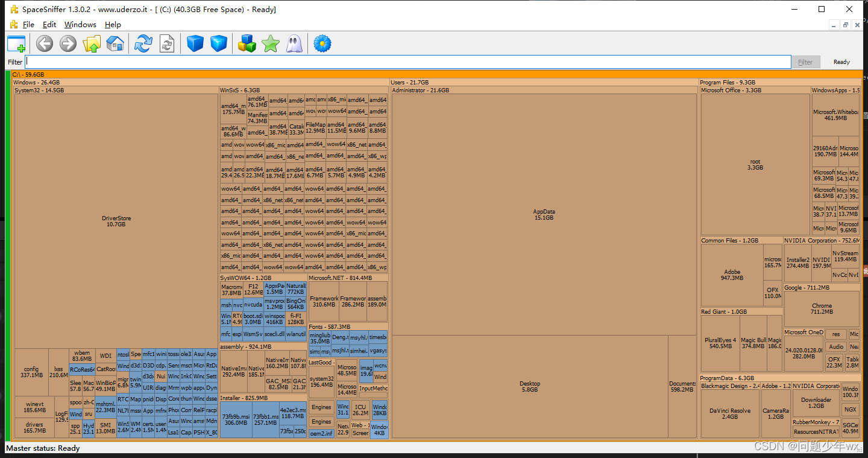Select the Administrator - 21.6GB header
Image resolution: width=868 pixels, height=458 pixels.
[x=544, y=90]
